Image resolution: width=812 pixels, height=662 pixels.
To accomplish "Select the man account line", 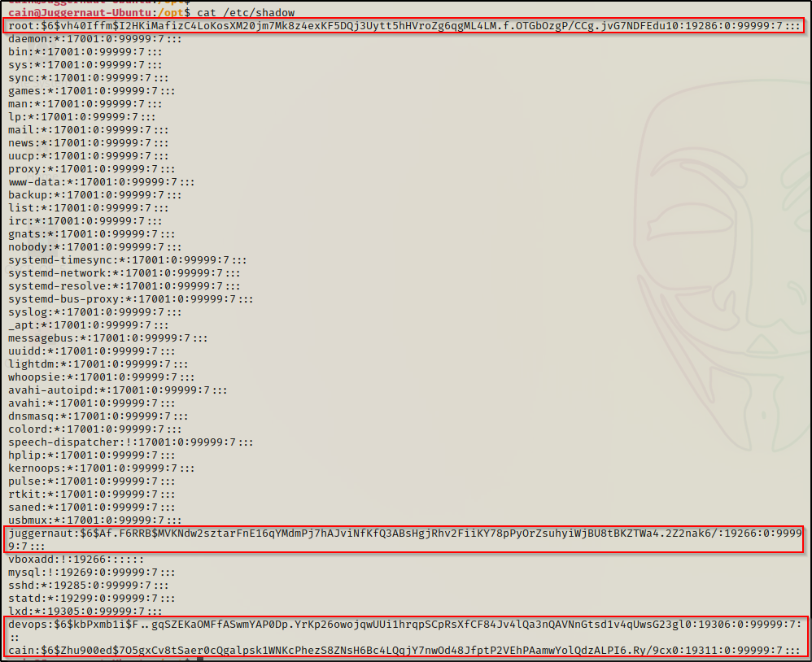I will [85, 103].
